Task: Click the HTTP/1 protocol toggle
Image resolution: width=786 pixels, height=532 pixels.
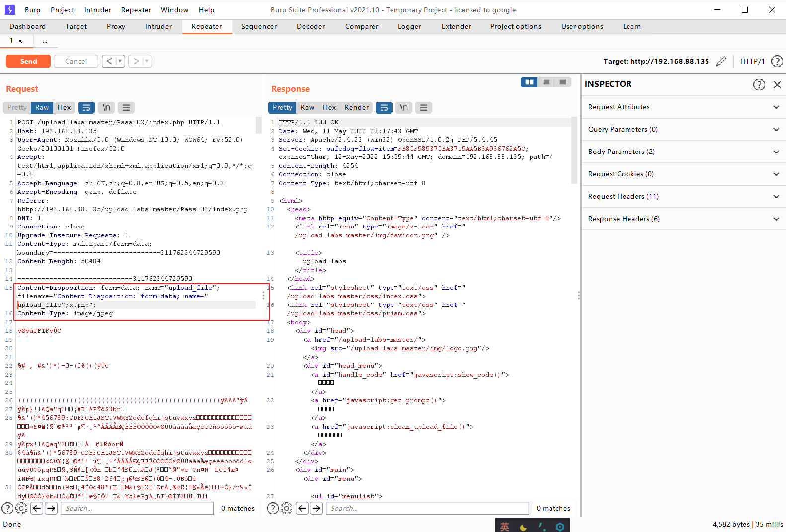Action: pyautogui.click(x=752, y=61)
